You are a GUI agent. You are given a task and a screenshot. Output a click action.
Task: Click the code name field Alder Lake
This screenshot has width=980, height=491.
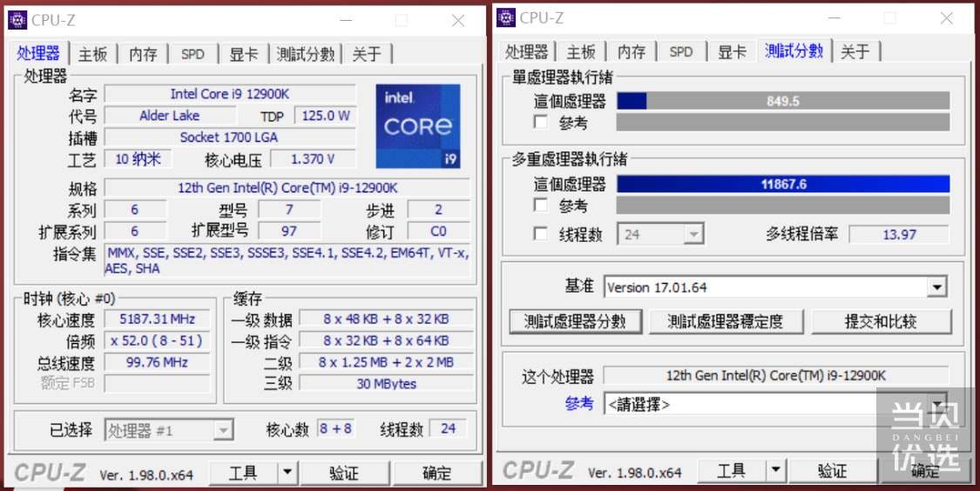(x=169, y=116)
